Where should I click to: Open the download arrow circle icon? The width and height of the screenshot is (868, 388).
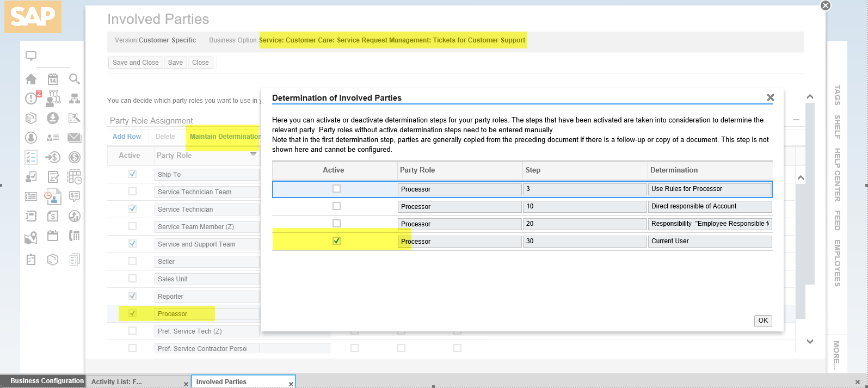pyautogui.click(x=53, y=118)
